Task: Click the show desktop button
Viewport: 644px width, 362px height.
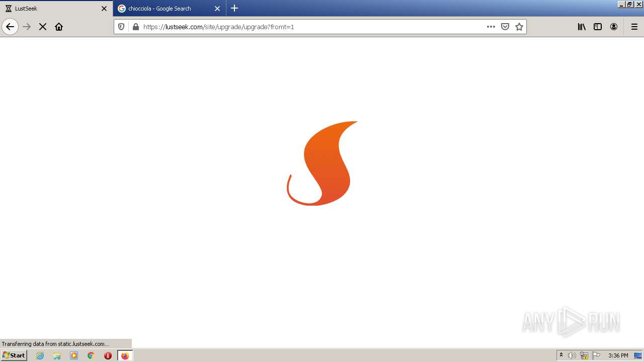Action: tap(638, 355)
